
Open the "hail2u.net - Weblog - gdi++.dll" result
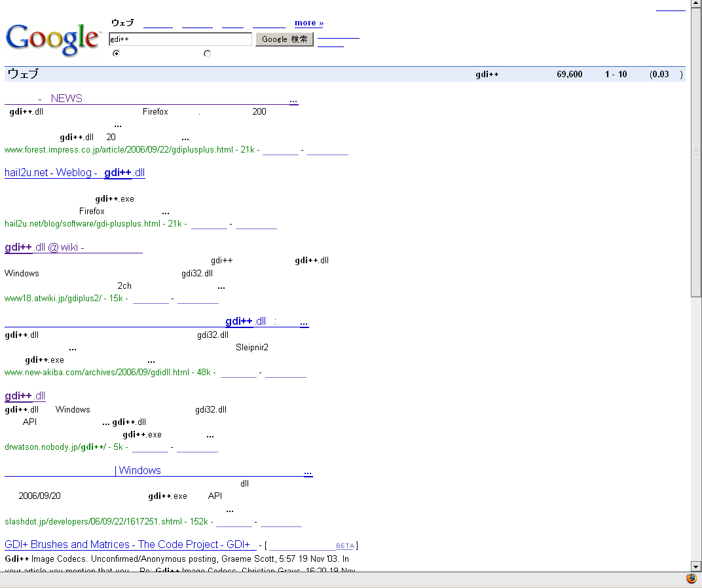click(x=74, y=173)
